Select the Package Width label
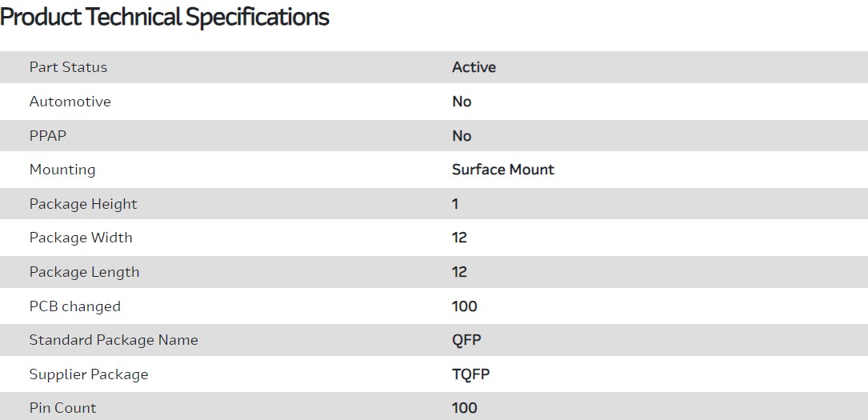Image resolution: width=868 pixels, height=420 pixels. (x=81, y=238)
